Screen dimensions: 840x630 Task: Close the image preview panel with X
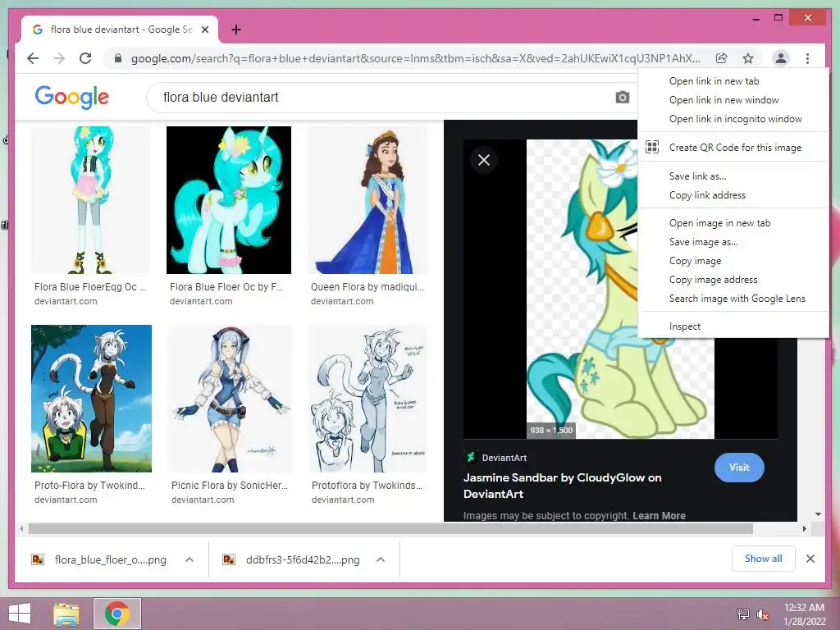pos(484,160)
